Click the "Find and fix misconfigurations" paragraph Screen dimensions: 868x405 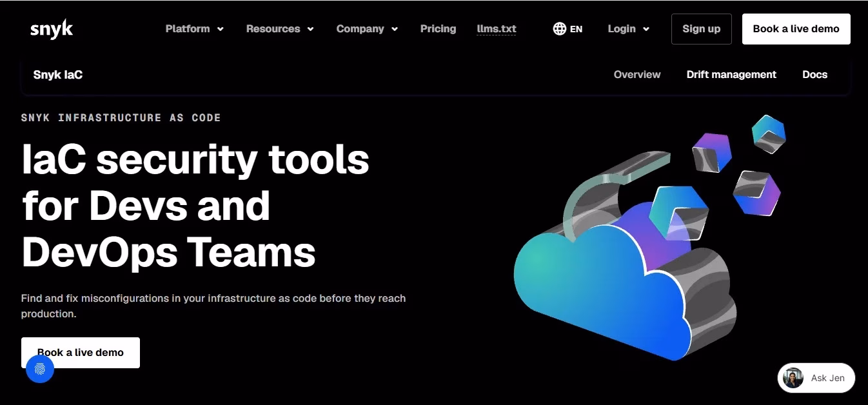[213, 306]
